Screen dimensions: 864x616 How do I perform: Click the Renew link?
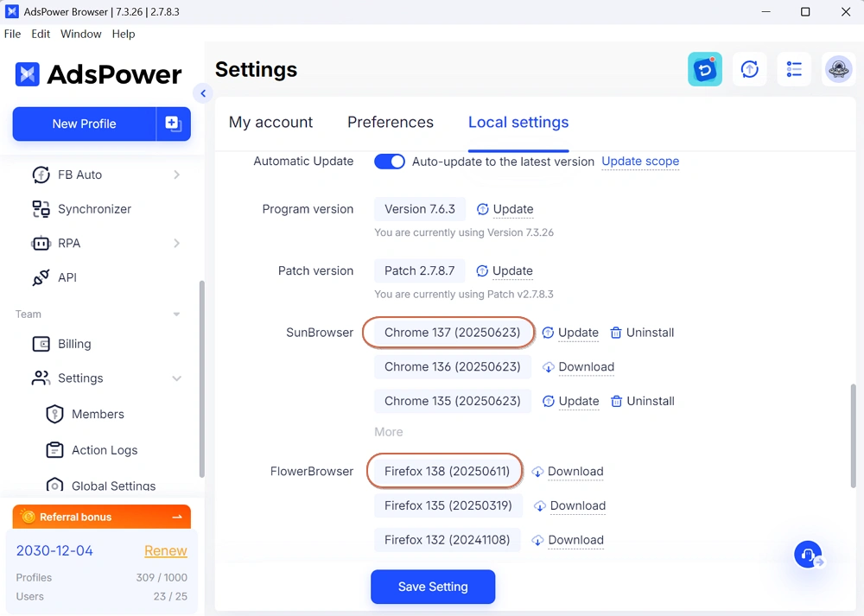pos(166,550)
